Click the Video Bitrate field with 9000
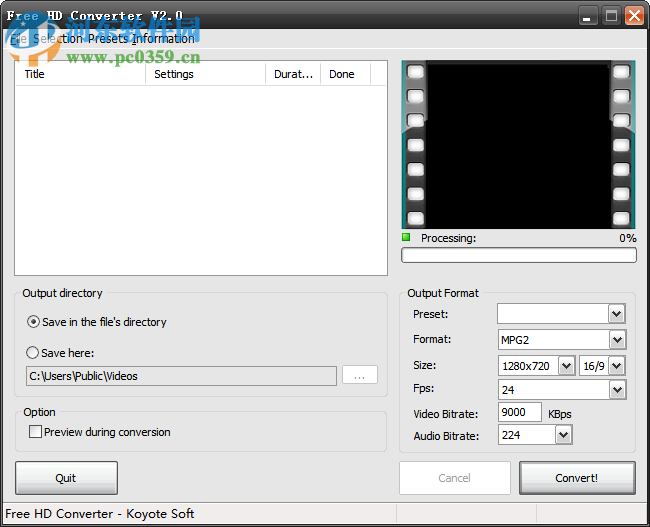650x527 pixels. [520, 413]
